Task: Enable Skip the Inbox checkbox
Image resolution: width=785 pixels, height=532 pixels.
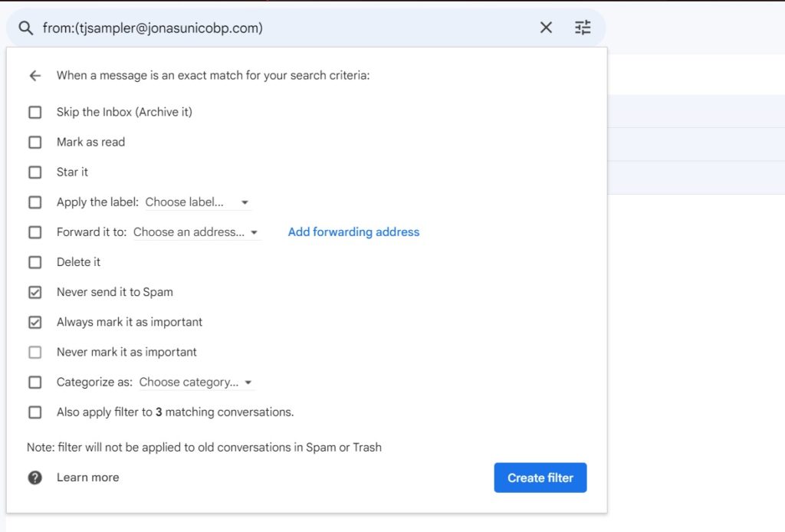Action: point(34,113)
